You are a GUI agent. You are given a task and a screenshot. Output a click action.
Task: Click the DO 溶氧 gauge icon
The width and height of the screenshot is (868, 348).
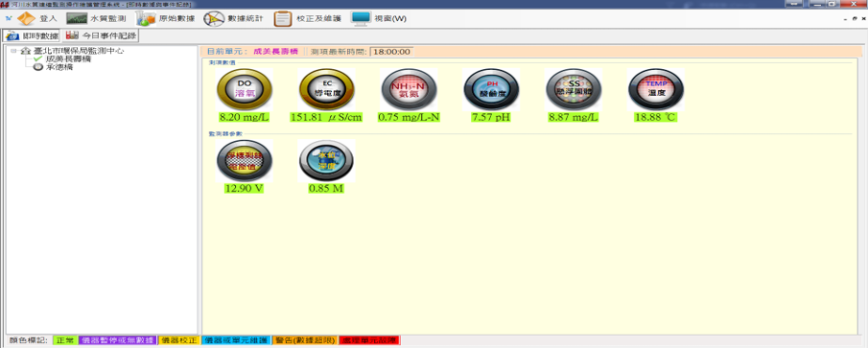pyautogui.click(x=245, y=90)
